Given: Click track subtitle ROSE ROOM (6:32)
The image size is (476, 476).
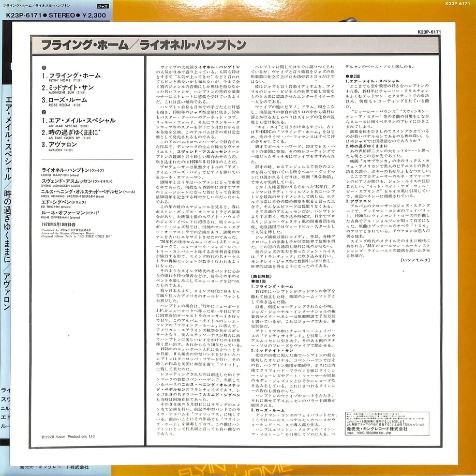Looking at the screenshot, I should pos(65,105).
